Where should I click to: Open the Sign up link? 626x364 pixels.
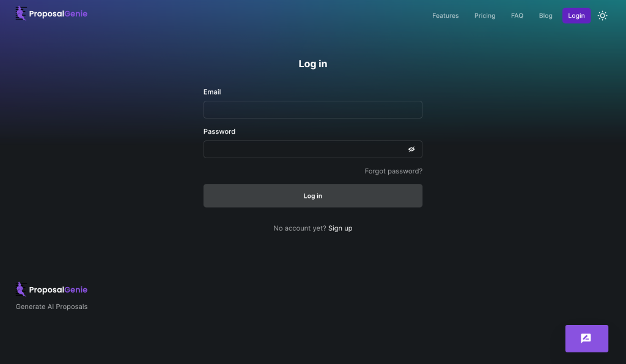340,228
